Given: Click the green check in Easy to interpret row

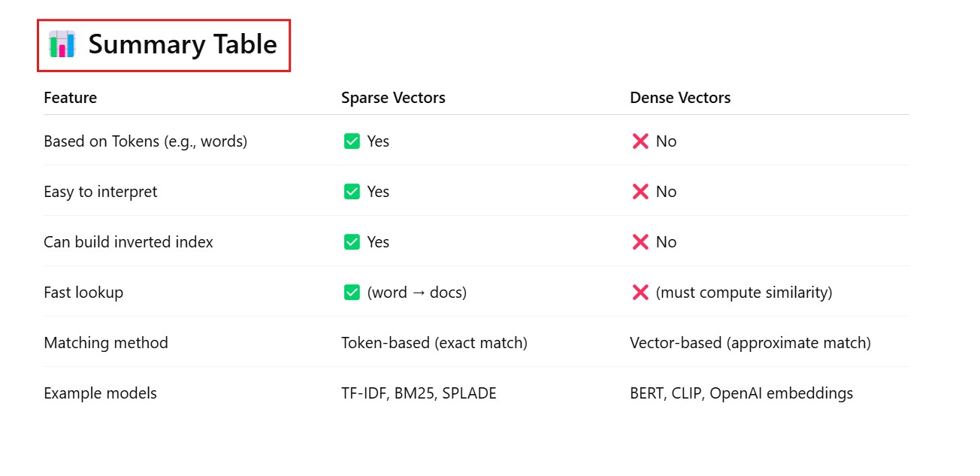Looking at the screenshot, I should click(352, 192).
